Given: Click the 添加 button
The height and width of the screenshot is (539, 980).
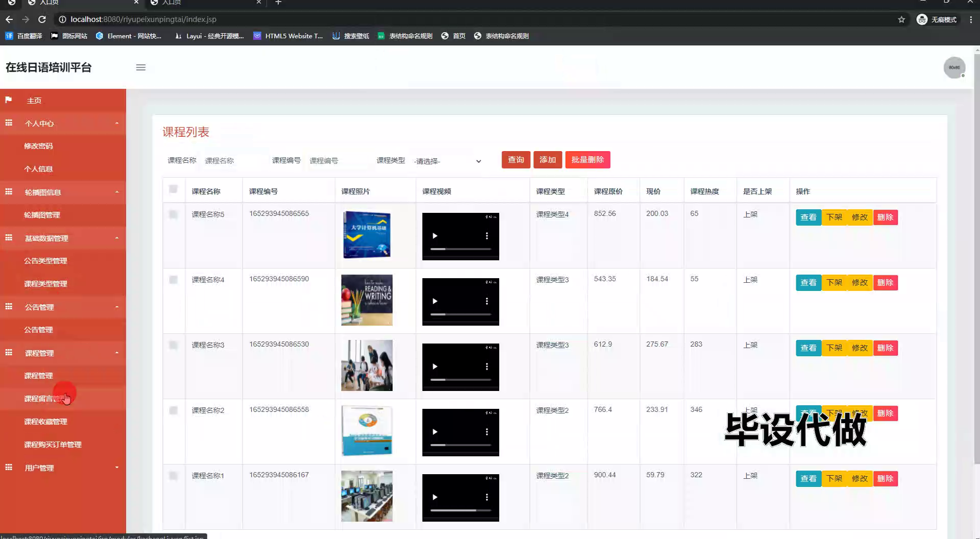Looking at the screenshot, I should point(548,160).
